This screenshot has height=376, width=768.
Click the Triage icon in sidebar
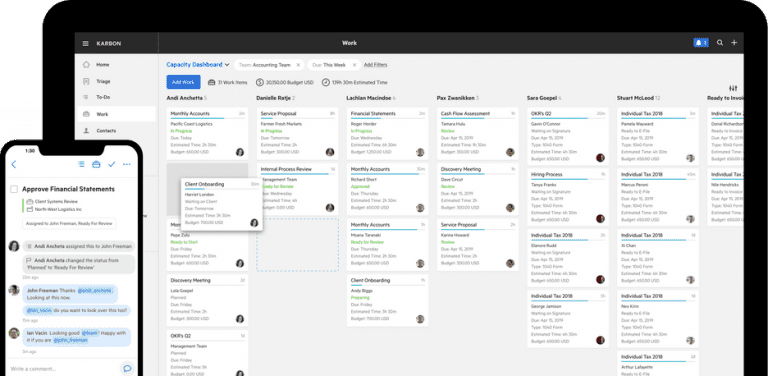coord(86,81)
